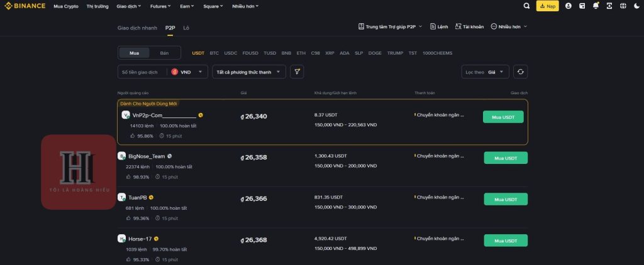Click the 1,300.43 USDT available amount
644x265 pixels.
tap(331, 156)
